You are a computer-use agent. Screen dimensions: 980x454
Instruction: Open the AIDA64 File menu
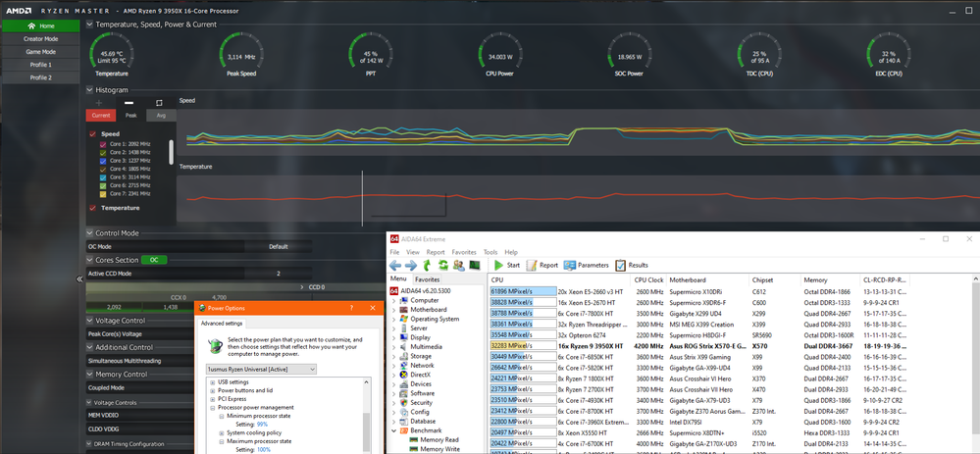[x=395, y=252]
